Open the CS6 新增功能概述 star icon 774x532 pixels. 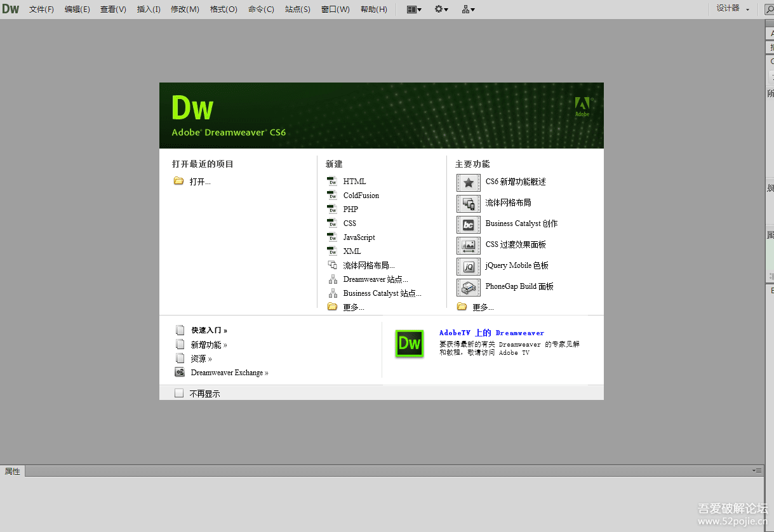pos(469,182)
